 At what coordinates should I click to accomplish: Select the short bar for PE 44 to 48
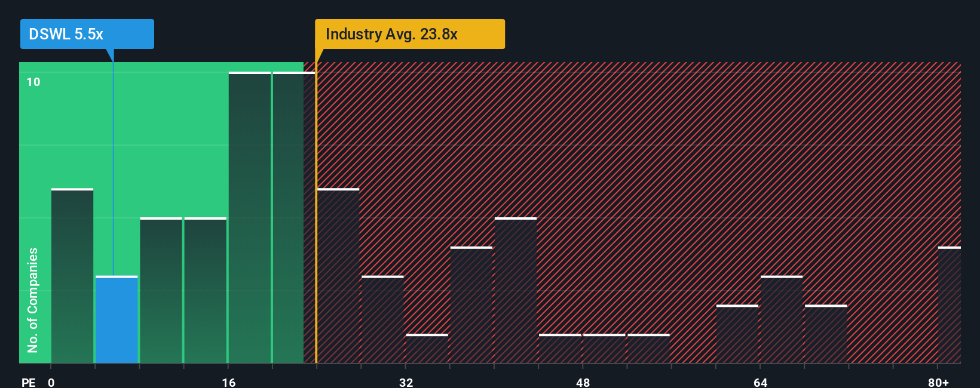click(560, 349)
